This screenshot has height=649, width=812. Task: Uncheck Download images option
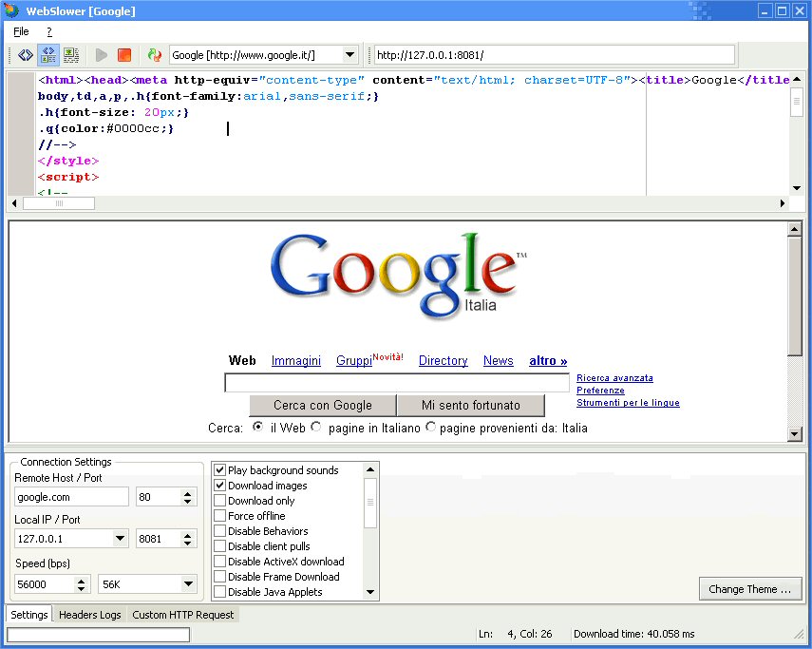pos(219,486)
